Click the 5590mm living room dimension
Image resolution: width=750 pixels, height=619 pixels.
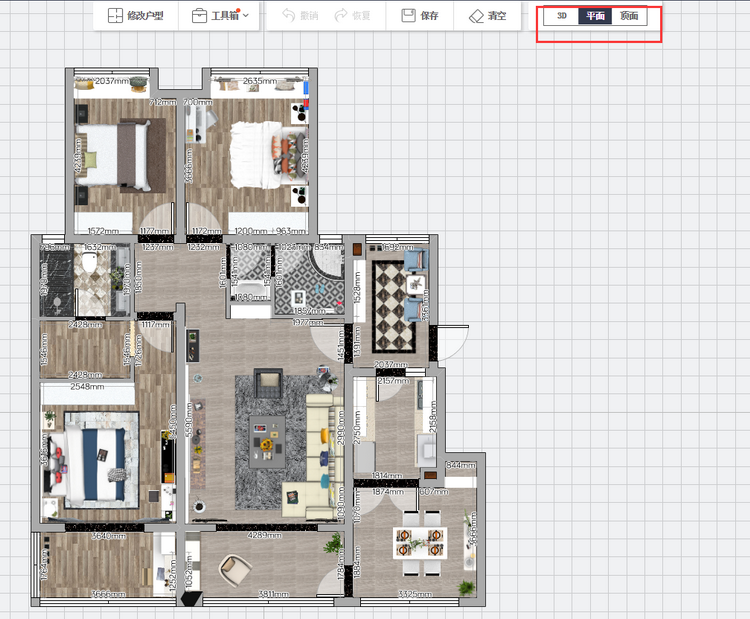click(189, 419)
